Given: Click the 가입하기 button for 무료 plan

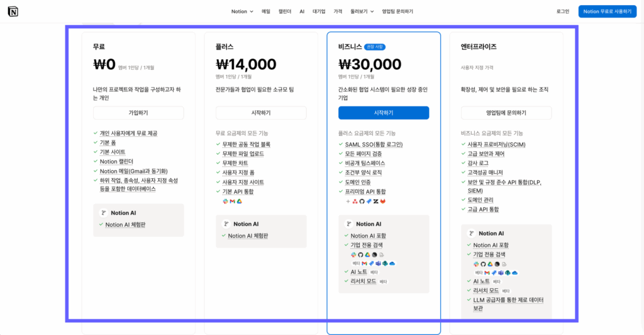Looking at the screenshot, I should [x=138, y=113].
